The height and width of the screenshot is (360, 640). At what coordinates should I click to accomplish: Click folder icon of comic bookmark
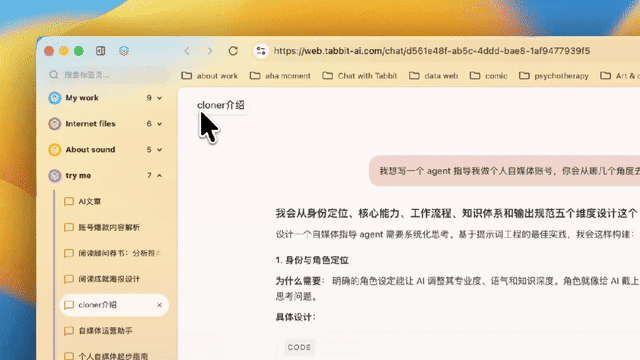tap(475, 76)
